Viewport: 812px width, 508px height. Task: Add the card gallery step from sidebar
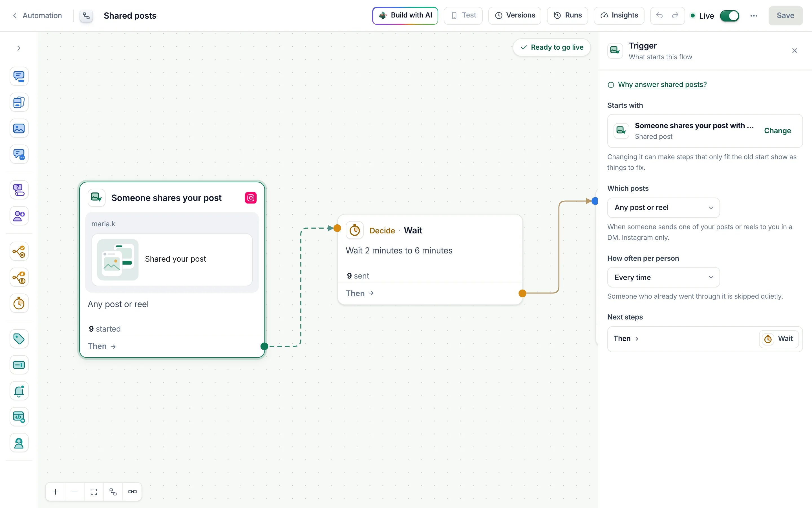19,102
